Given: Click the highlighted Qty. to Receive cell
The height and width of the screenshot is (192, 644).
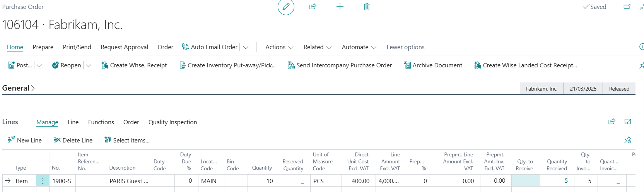Looking at the screenshot, I should pyautogui.click(x=526, y=181).
